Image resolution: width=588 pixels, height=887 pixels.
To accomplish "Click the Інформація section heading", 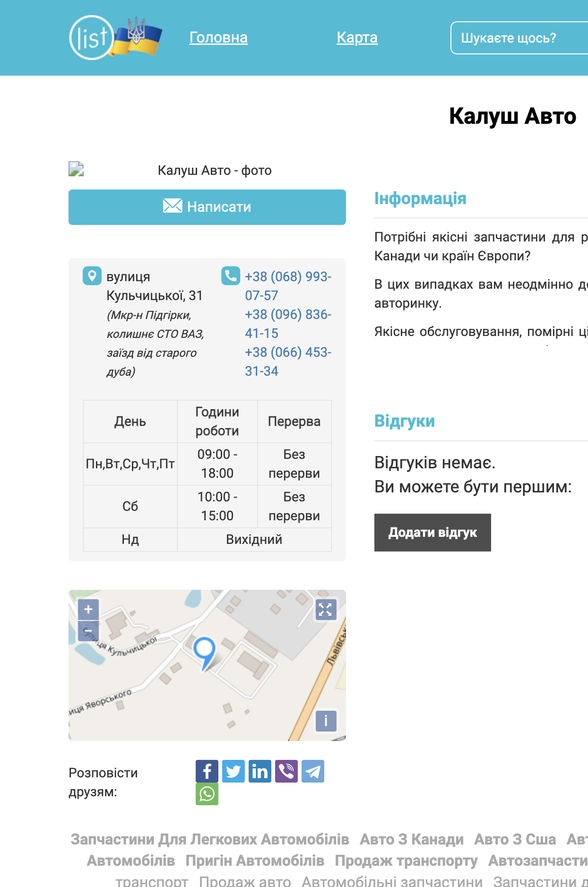I will [420, 198].
